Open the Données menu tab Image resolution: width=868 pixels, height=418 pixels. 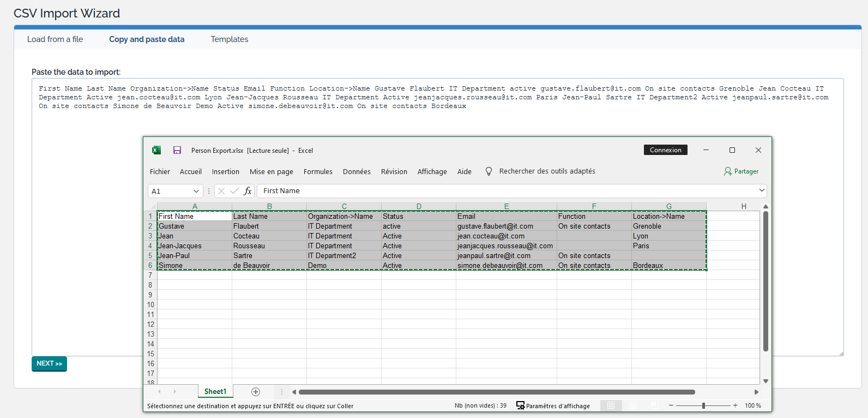click(x=357, y=171)
